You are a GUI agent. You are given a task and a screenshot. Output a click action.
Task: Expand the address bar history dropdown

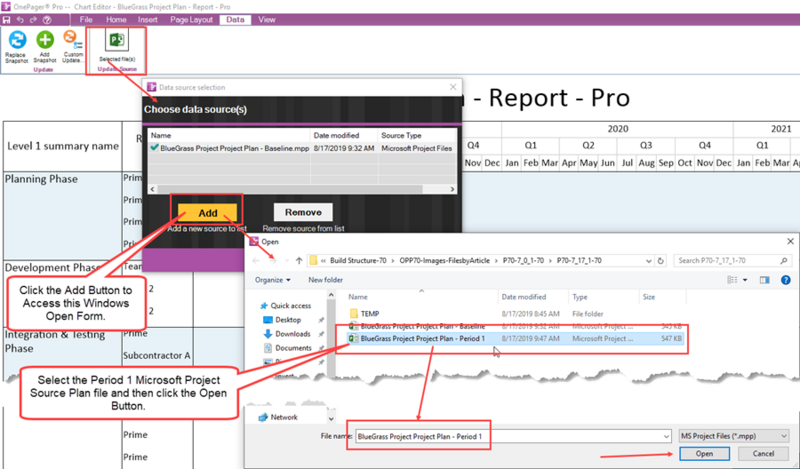click(648, 261)
